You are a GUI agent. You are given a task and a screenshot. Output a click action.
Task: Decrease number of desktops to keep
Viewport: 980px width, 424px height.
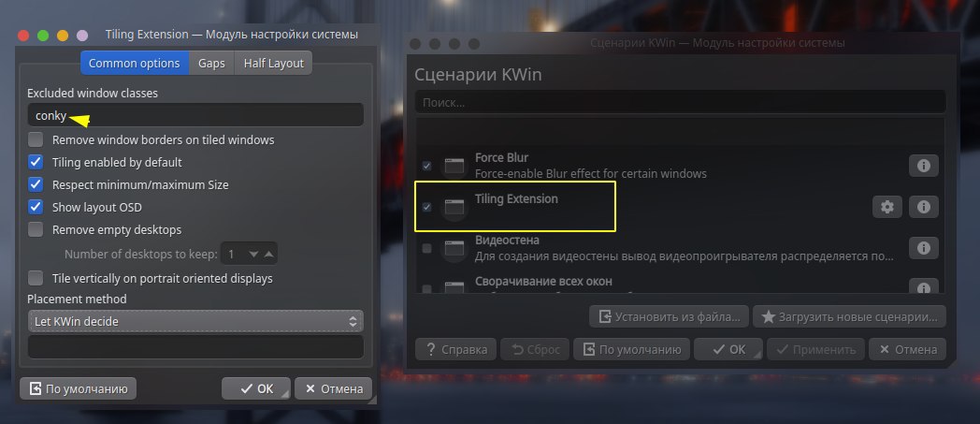coord(253,255)
